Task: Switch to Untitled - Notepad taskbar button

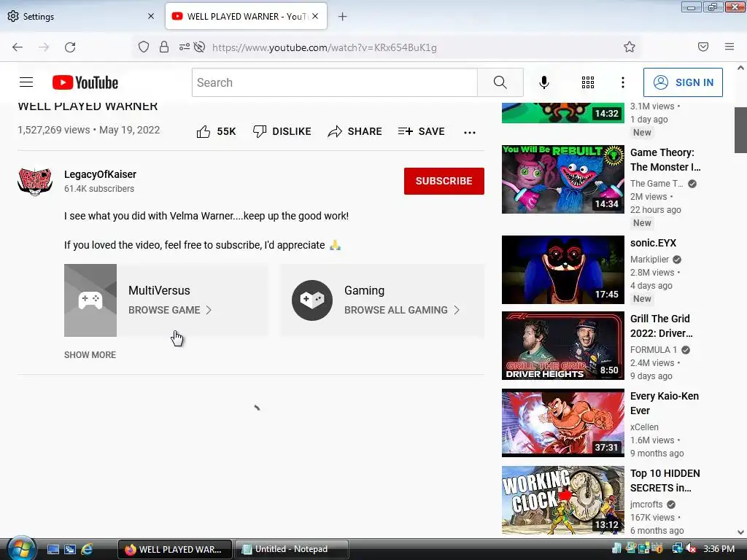Action: [x=292, y=549]
